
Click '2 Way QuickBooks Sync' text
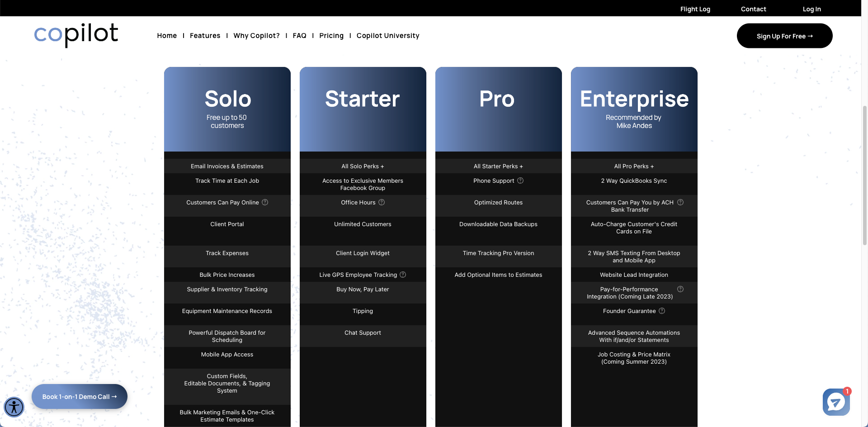[634, 180]
